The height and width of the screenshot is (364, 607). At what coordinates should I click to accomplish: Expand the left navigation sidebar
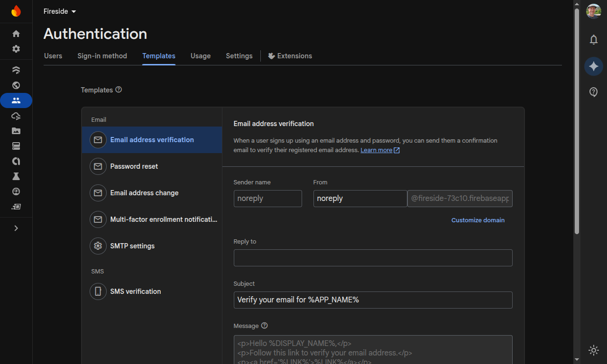point(16,228)
